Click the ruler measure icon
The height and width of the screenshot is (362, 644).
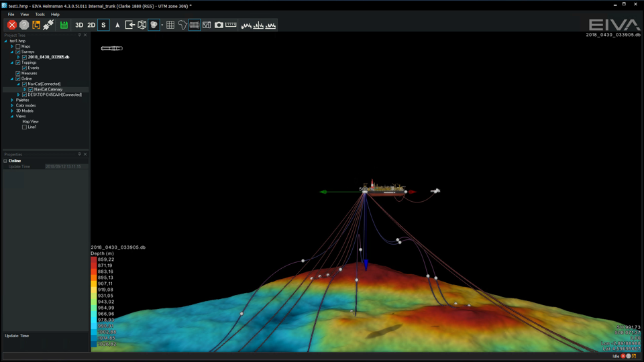click(x=231, y=25)
